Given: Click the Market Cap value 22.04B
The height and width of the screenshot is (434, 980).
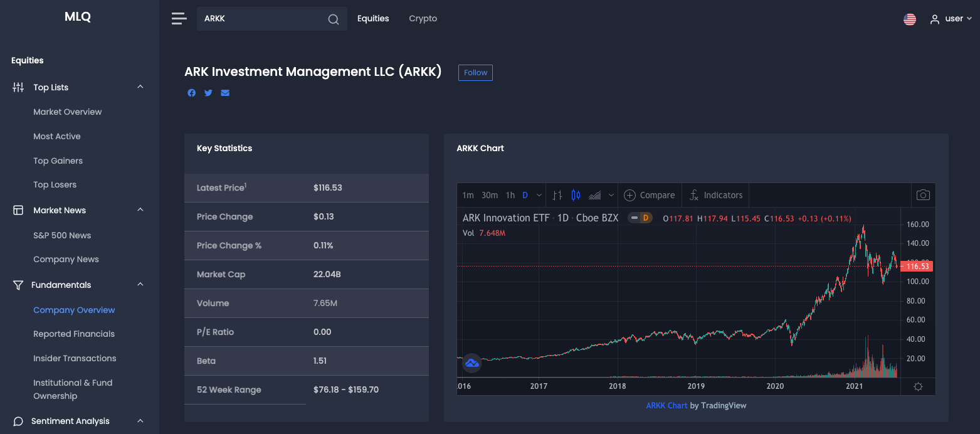Looking at the screenshot, I should tap(327, 274).
